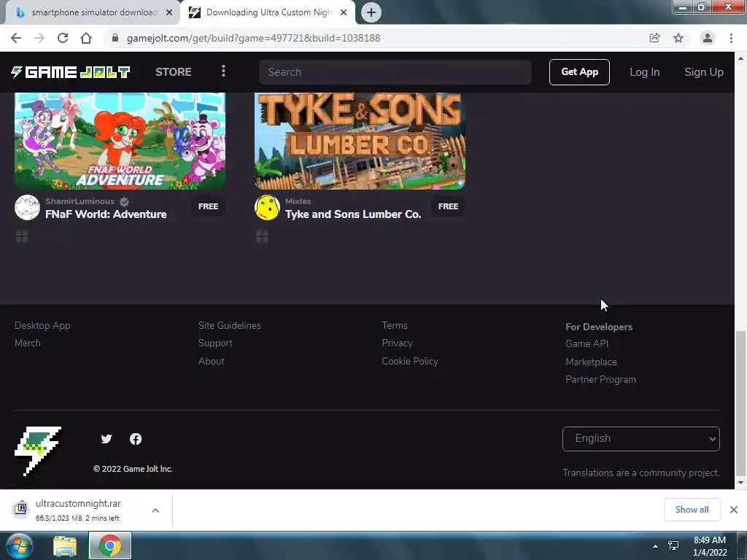Open the Terms footer link
This screenshot has height=560, width=747.
click(x=395, y=325)
